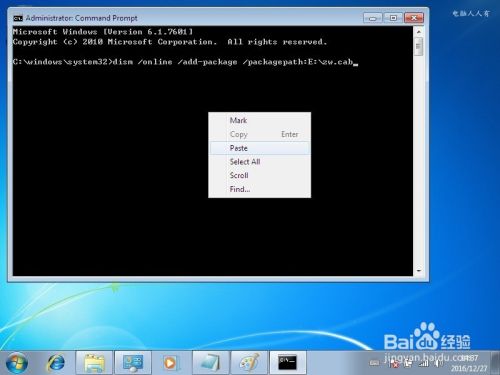Open Find... from the context menu

(259, 189)
